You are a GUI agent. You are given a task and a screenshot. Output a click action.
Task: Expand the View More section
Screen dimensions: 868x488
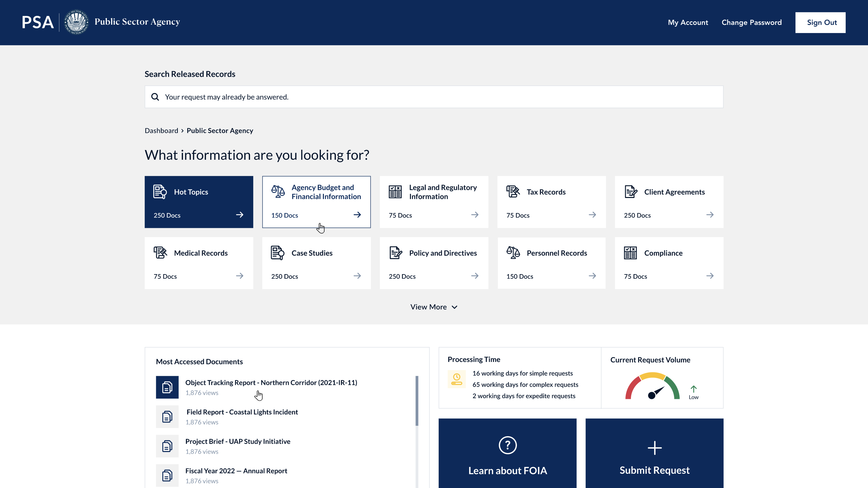[x=434, y=307]
